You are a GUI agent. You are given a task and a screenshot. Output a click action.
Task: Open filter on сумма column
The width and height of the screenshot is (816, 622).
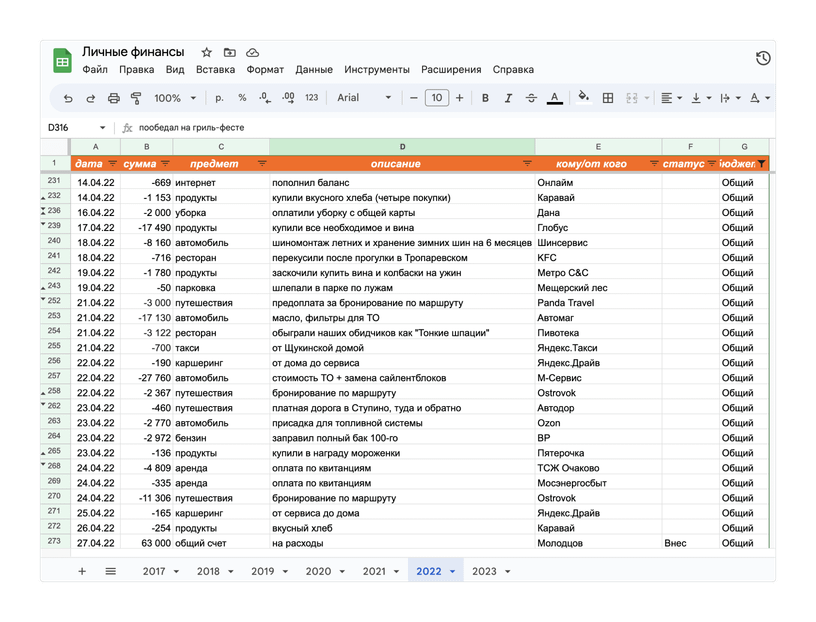(165, 163)
